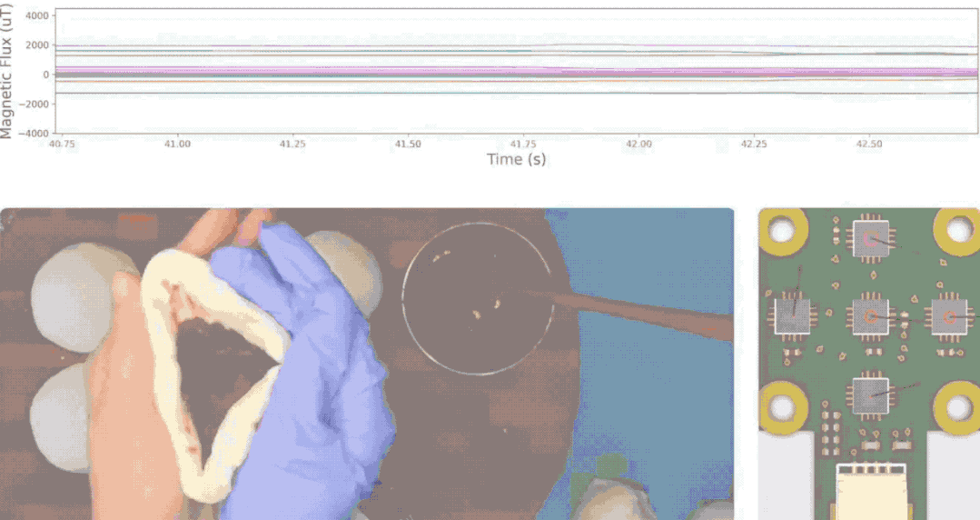Click the "Magnetic Flux (uT)" y-axis label
The width and height of the screenshot is (980, 520).
click(x=7, y=71)
